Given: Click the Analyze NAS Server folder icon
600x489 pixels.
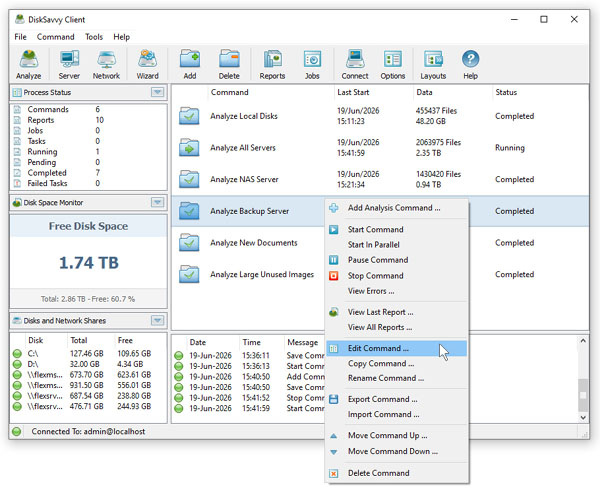Looking at the screenshot, I should pyautogui.click(x=189, y=179).
